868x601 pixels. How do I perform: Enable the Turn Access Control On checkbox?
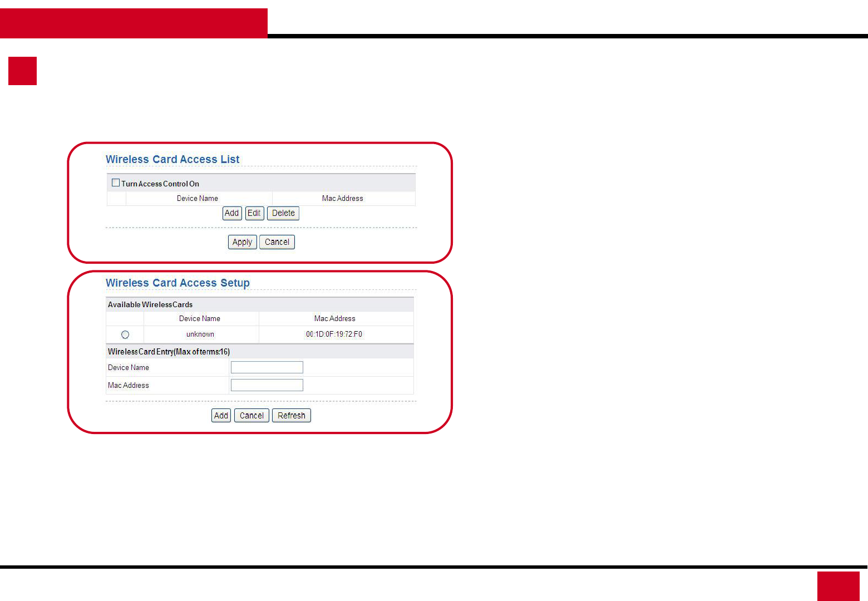coord(116,183)
